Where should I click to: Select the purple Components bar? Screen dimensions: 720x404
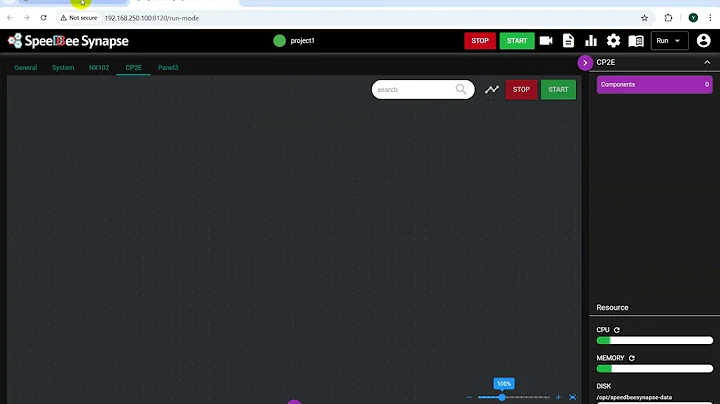[654, 84]
